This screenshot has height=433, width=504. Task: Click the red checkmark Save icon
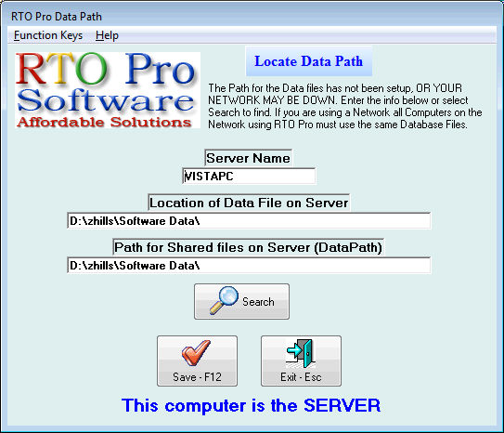click(196, 353)
